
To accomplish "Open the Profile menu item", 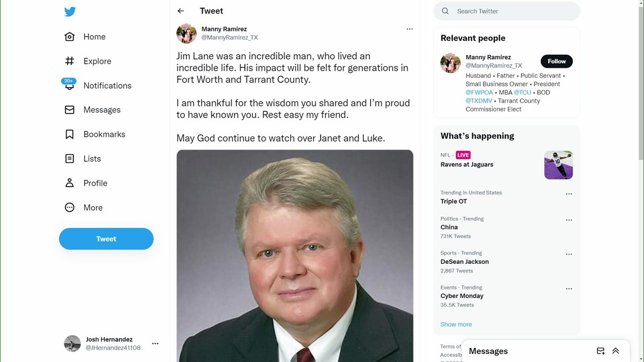I will point(95,183).
